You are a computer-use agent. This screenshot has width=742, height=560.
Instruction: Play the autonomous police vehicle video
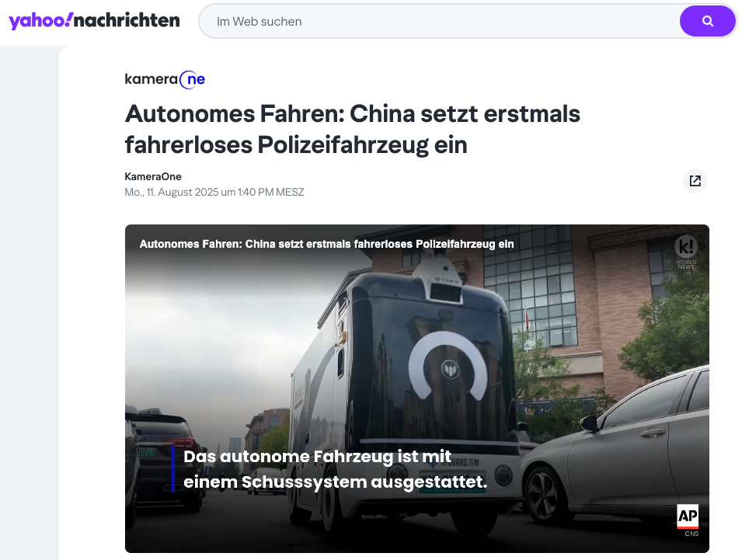click(x=417, y=388)
